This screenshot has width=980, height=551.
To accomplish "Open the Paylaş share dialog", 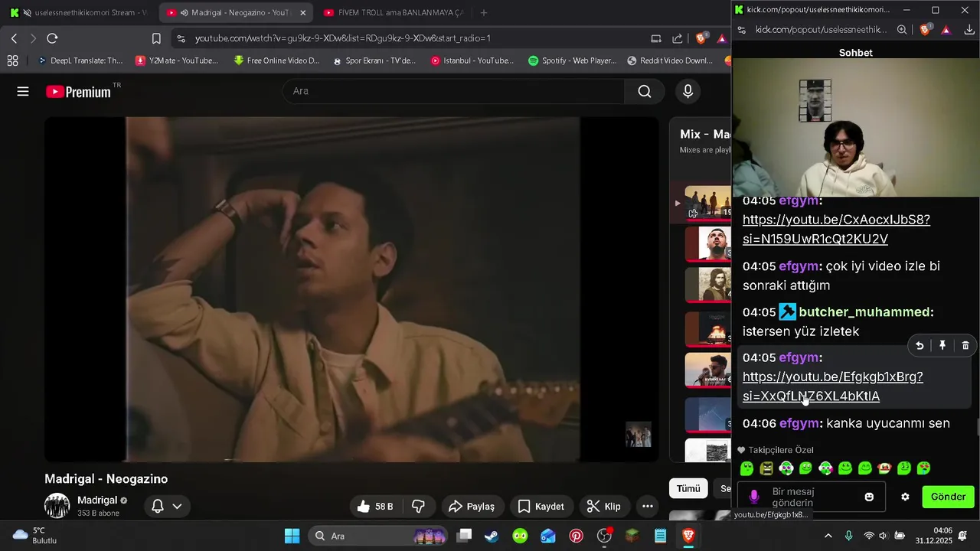I will [x=472, y=507].
